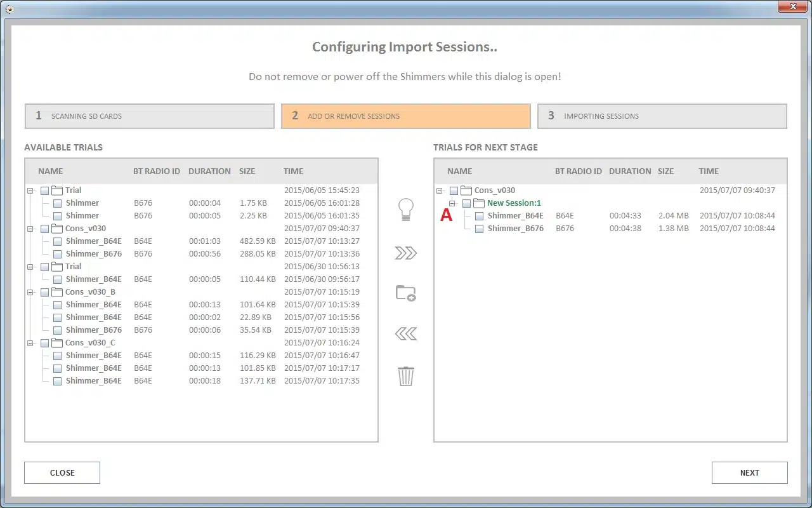Image resolution: width=812 pixels, height=508 pixels.
Task: Click the size value 288.05 KB
Action: [x=258, y=254]
